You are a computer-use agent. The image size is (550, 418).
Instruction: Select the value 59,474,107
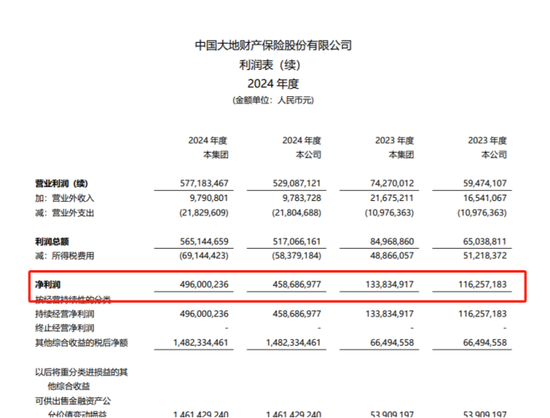485,183
